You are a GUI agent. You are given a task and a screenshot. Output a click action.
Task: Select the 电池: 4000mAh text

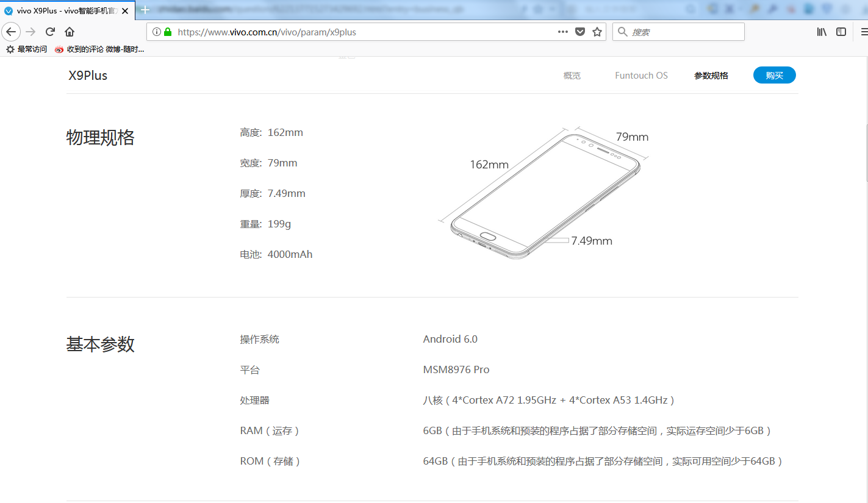click(276, 254)
